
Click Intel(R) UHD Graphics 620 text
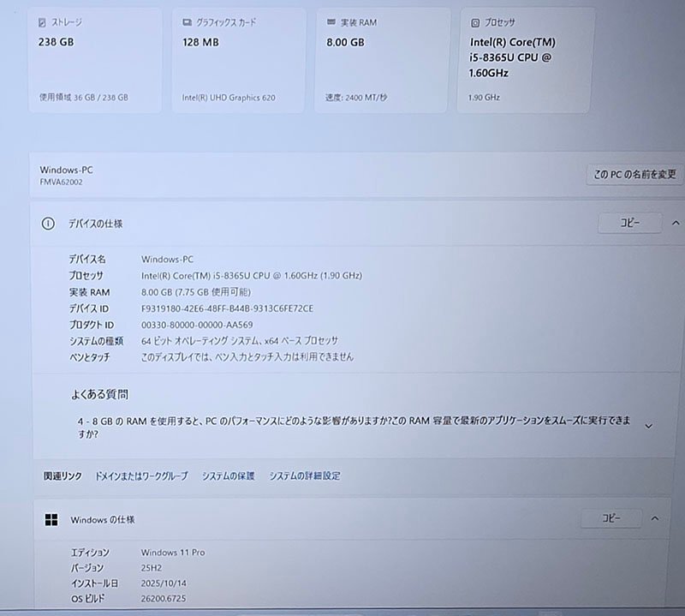[x=229, y=98]
